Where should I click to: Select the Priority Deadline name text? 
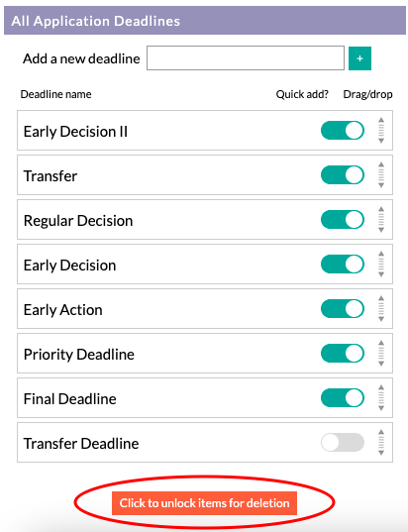point(79,355)
